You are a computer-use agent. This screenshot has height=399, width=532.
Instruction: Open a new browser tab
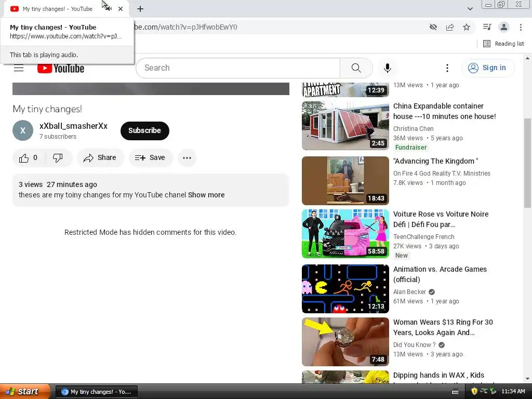click(140, 9)
